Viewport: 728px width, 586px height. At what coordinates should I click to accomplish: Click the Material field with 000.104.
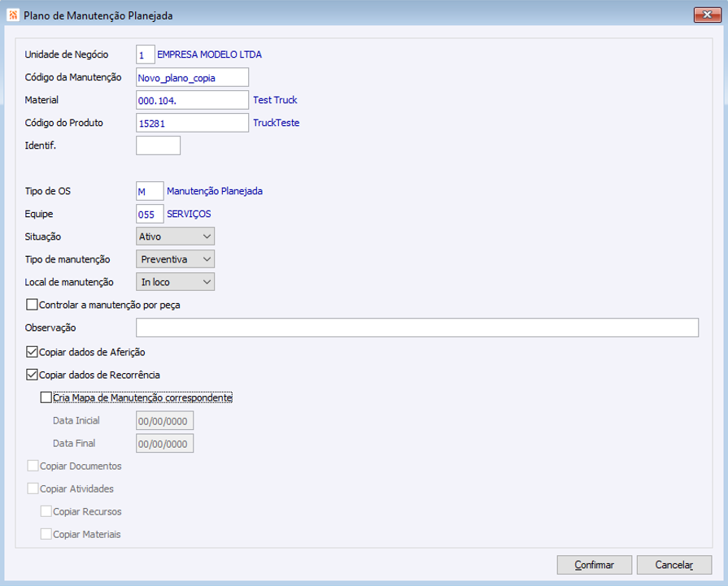192,100
